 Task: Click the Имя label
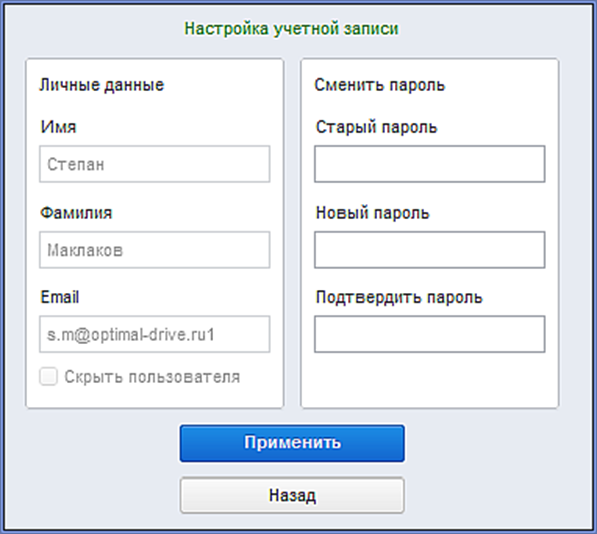point(58,127)
